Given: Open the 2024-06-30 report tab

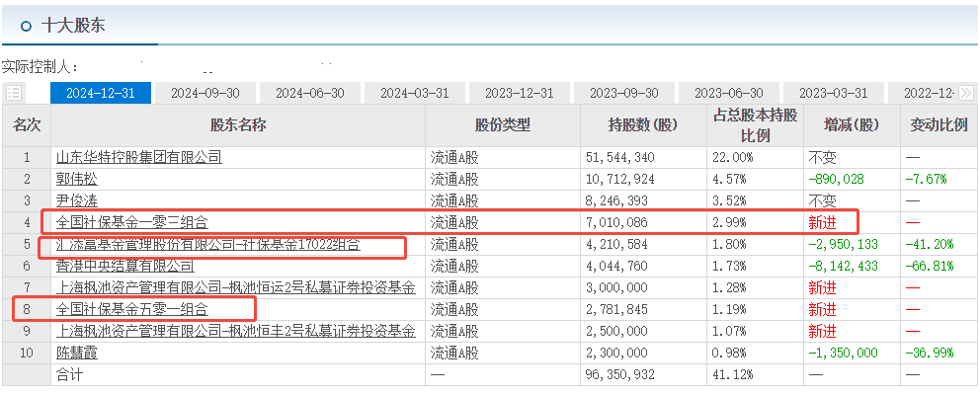Looking at the screenshot, I should click(x=310, y=93).
